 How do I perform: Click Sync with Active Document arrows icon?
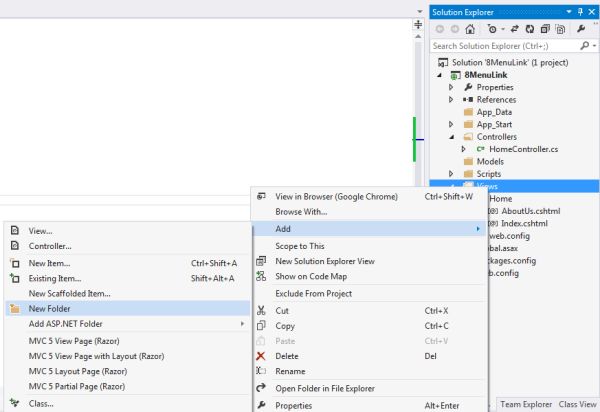[x=515, y=29]
